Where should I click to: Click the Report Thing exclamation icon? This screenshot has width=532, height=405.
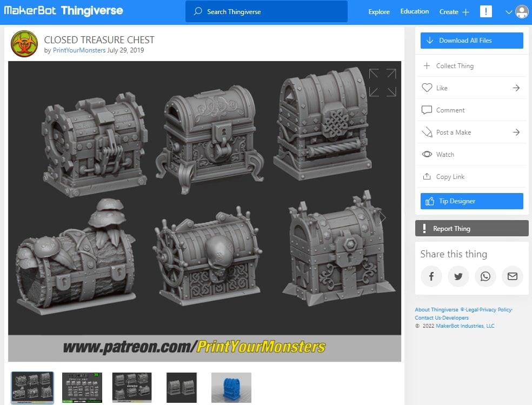(x=424, y=228)
